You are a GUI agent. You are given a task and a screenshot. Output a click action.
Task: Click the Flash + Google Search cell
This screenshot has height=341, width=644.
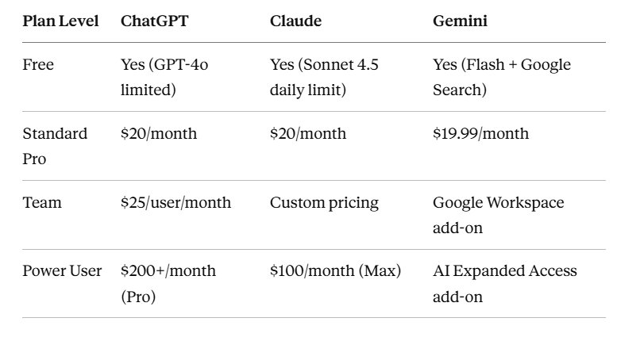coord(502,77)
